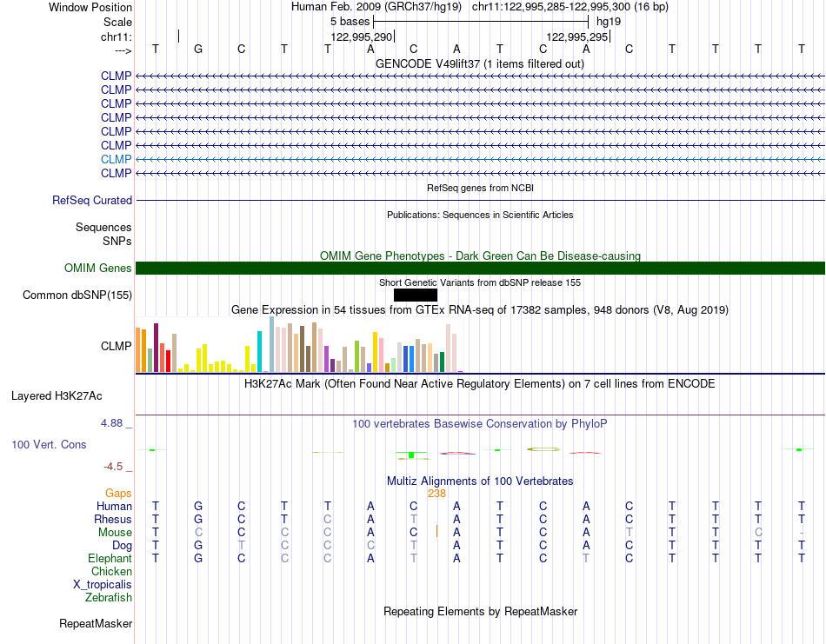Click the 4.88 PhyloP upper scale value
The height and width of the screenshot is (644, 826).
(x=111, y=423)
